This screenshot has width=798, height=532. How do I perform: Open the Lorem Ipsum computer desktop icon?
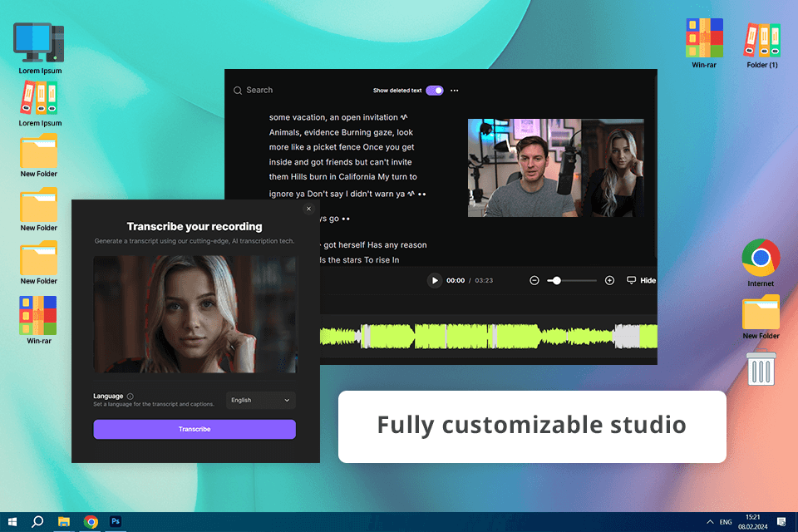(40, 48)
